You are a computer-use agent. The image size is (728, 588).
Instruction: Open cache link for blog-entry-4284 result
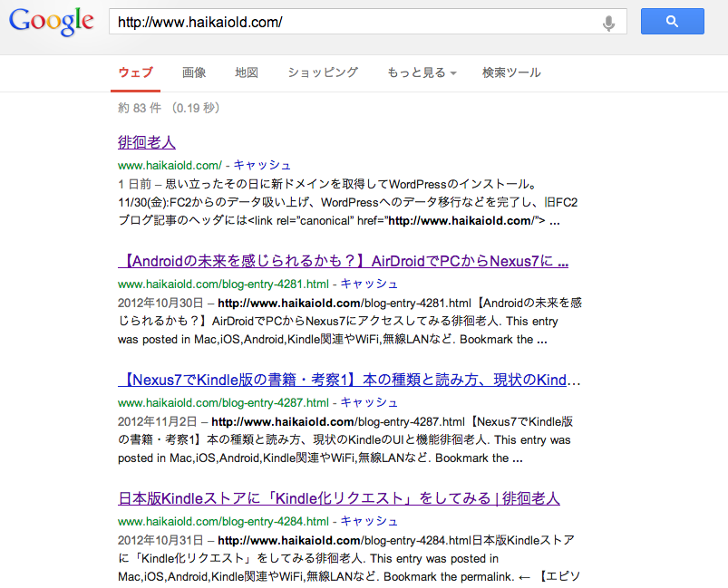[x=369, y=522]
